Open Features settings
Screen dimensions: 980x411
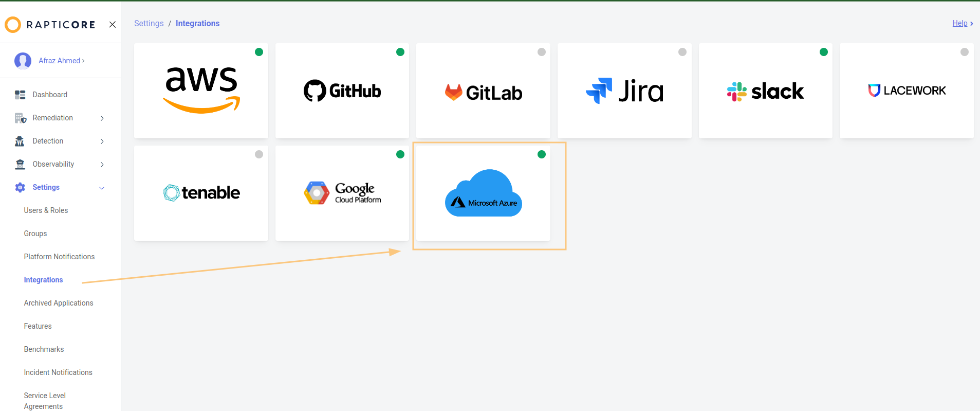pos(38,326)
